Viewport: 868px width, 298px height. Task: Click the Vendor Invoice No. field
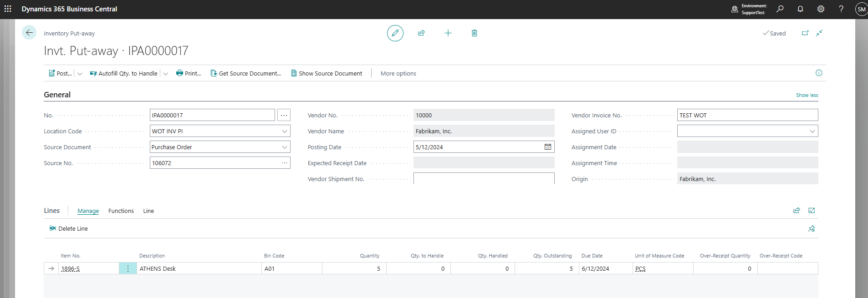click(747, 115)
